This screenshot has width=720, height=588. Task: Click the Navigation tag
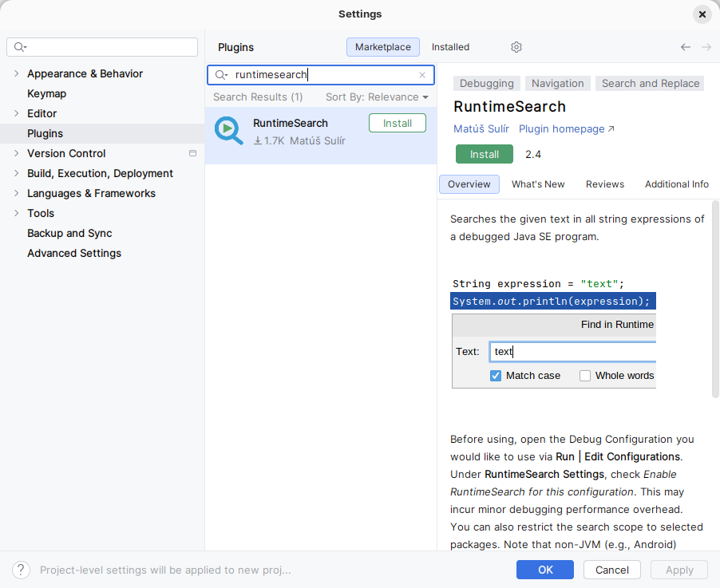click(x=557, y=83)
